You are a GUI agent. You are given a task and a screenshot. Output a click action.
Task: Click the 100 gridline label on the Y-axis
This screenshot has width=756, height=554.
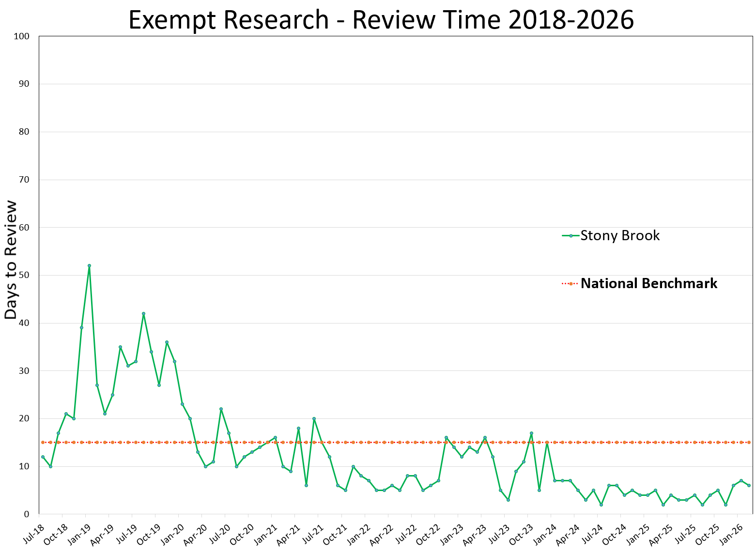[x=22, y=36]
